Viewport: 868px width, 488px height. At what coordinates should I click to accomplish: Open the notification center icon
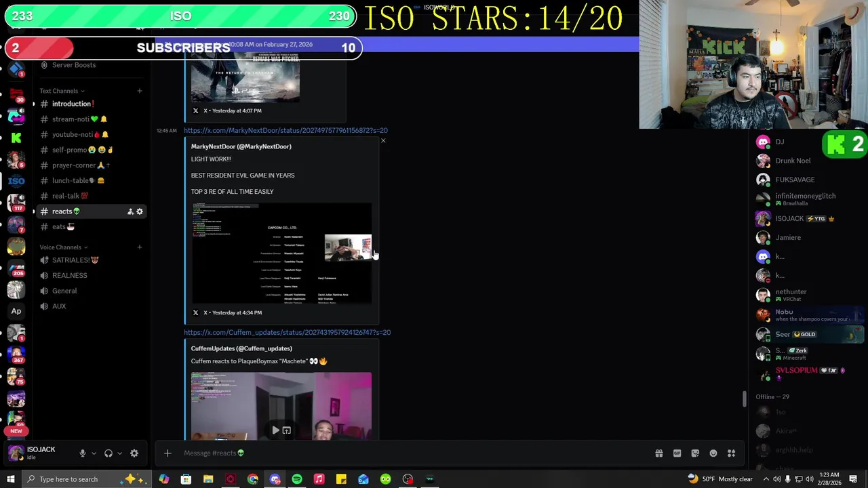click(x=853, y=479)
